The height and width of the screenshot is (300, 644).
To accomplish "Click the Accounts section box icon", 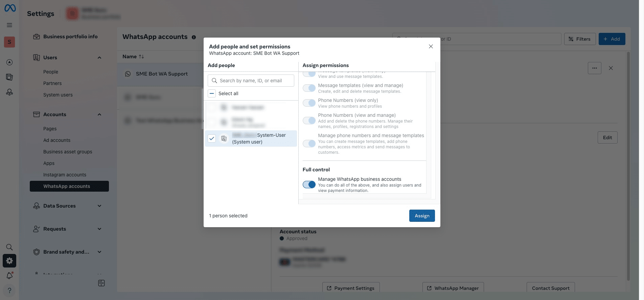I will [37, 114].
